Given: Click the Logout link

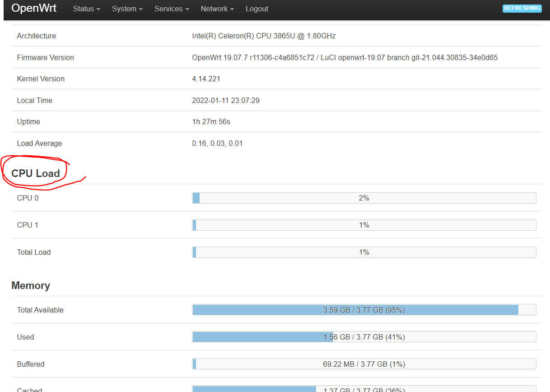Looking at the screenshot, I should coord(257,9).
